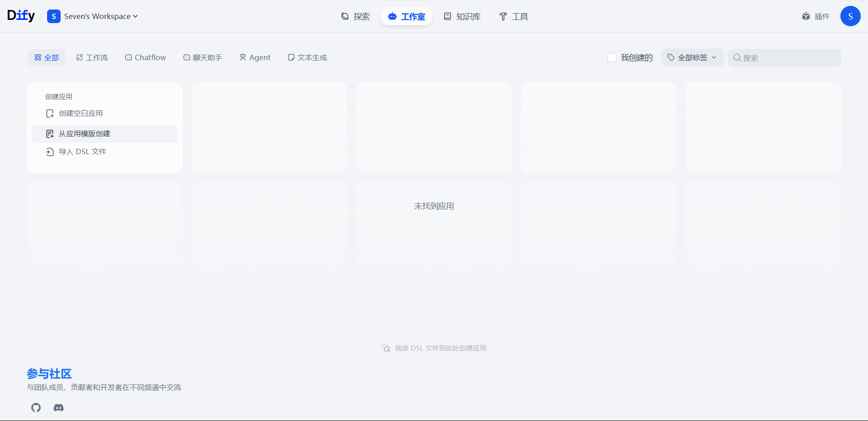Image resolution: width=868 pixels, height=421 pixels.
Task: Click the 知识库 (Knowledge) icon
Action: coord(448,16)
